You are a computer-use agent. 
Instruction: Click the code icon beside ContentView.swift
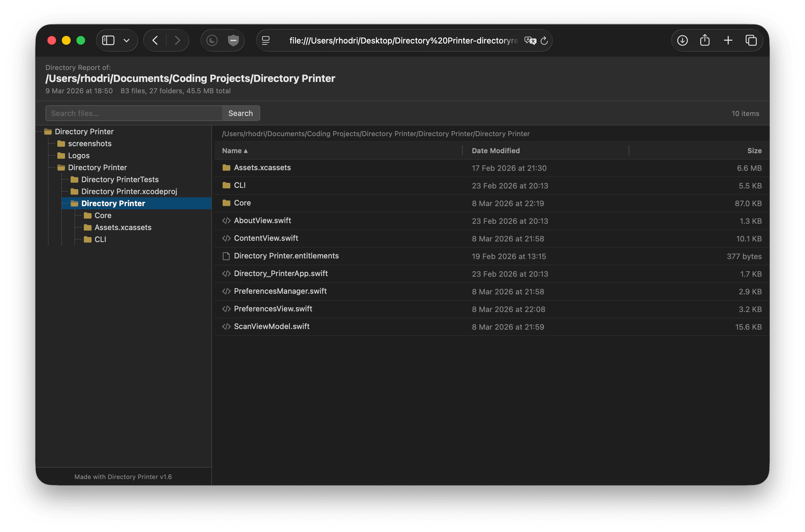226,238
